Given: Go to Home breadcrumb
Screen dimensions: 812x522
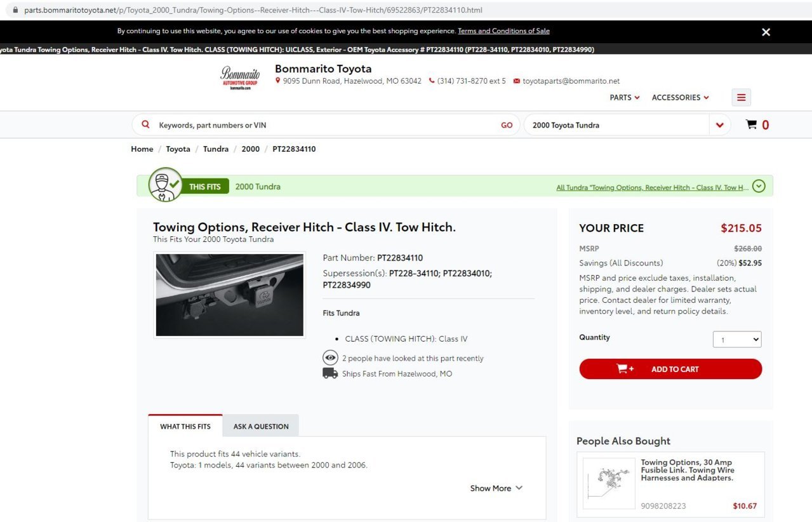Looking at the screenshot, I should pyautogui.click(x=142, y=149).
